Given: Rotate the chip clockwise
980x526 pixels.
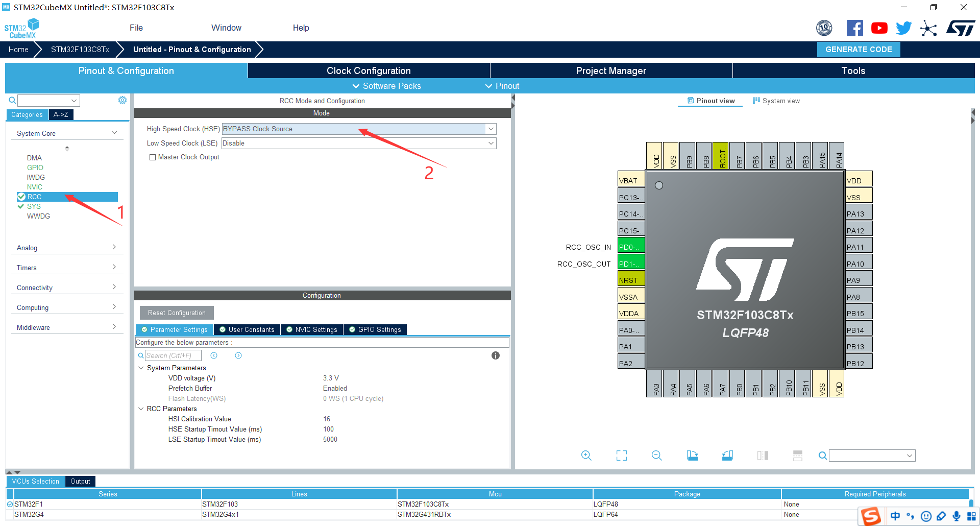Looking at the screenshot, I should 692,456.
